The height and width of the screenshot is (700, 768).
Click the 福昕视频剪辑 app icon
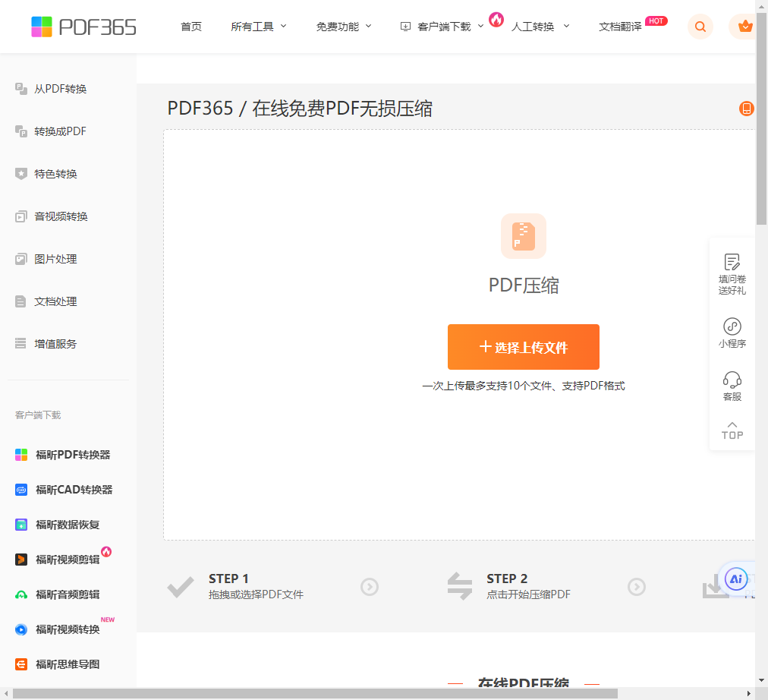[21, 560]
